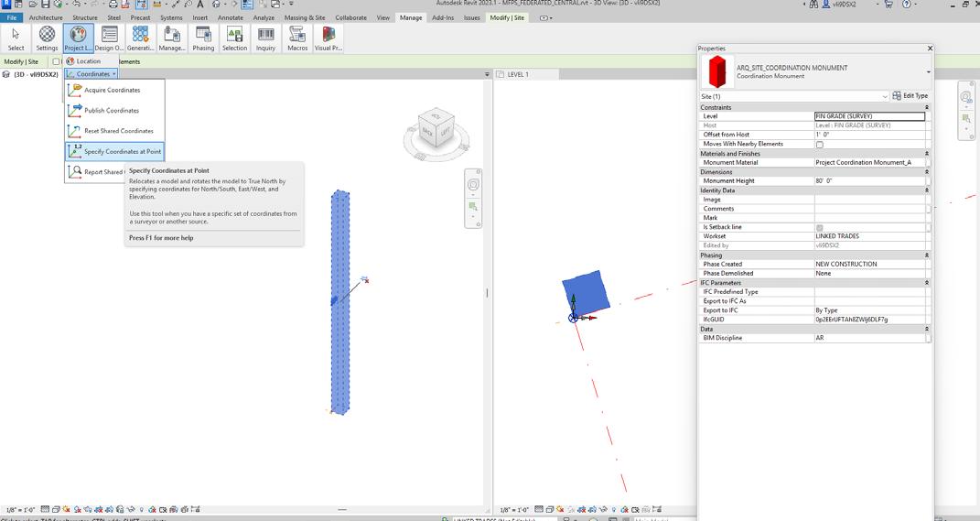
Task: Switch to the Massing & Site tab
Action: [305, 17]
